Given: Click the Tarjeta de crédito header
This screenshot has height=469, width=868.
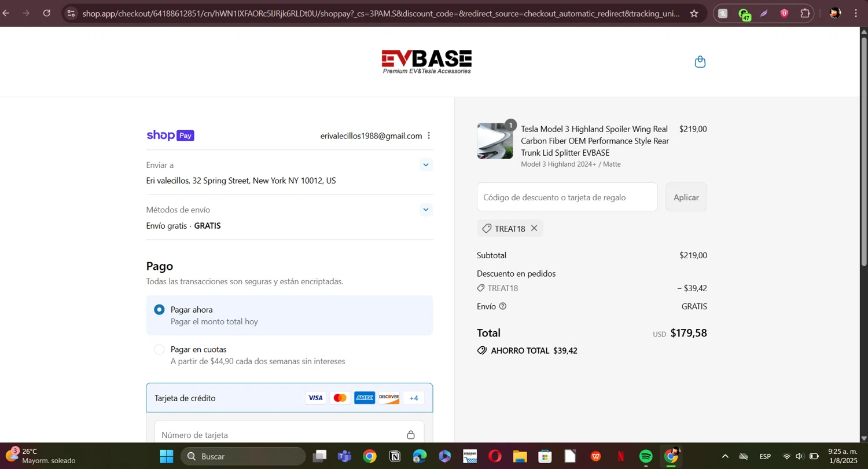Looking at the screenshot, I should click(x=289, y=398).
